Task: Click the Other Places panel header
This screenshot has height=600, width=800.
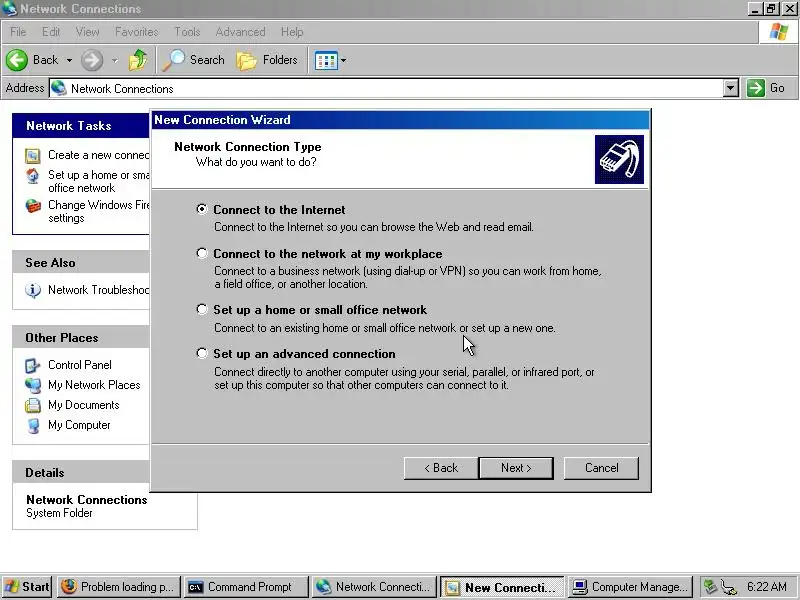Action: (x=81, y=337)
